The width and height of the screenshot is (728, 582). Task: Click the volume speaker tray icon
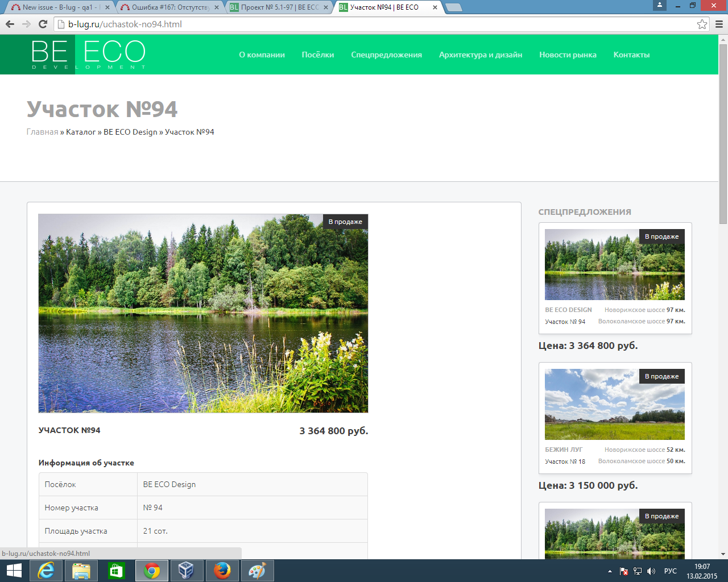[x=651, y=571]
